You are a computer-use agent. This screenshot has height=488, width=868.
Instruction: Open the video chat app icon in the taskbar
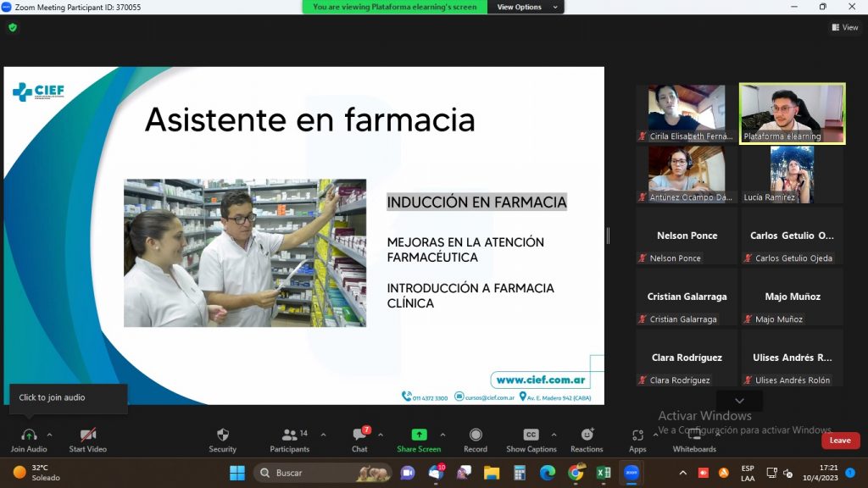[408, 473]
